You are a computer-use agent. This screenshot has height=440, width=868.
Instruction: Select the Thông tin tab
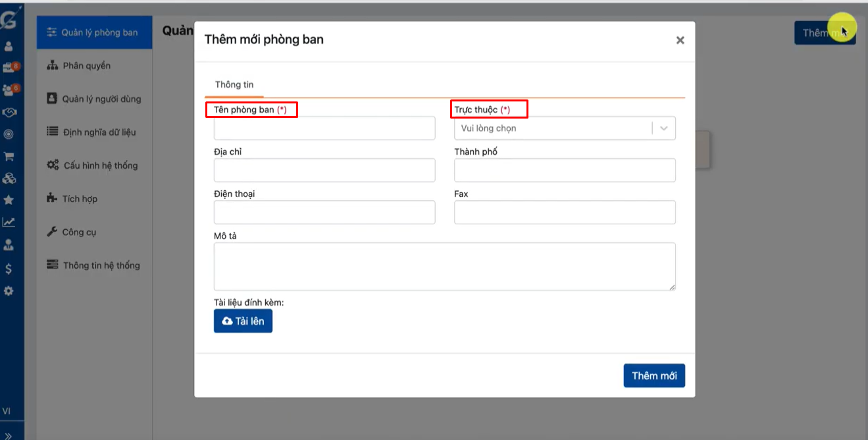(234, 85)
